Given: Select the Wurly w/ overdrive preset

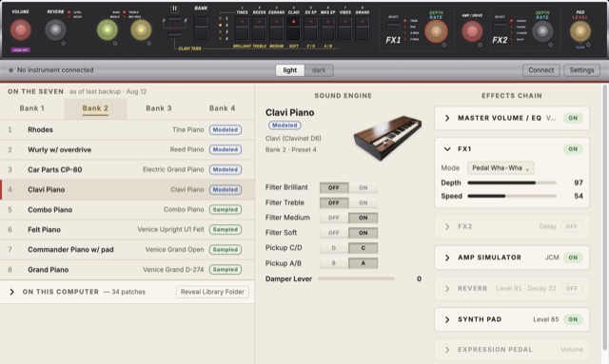Looking at the screenshot, I should [x=128, y=150].
